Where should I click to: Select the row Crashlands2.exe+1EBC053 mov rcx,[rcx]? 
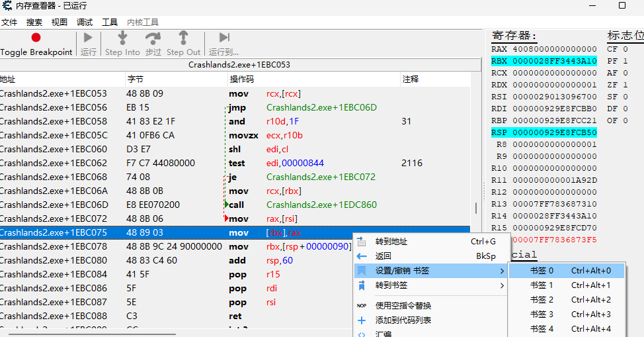click(x=235, y=94)
